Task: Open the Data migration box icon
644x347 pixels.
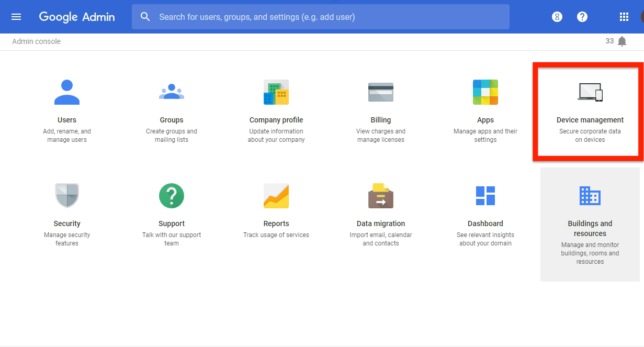Action: (x=381, y=196)
